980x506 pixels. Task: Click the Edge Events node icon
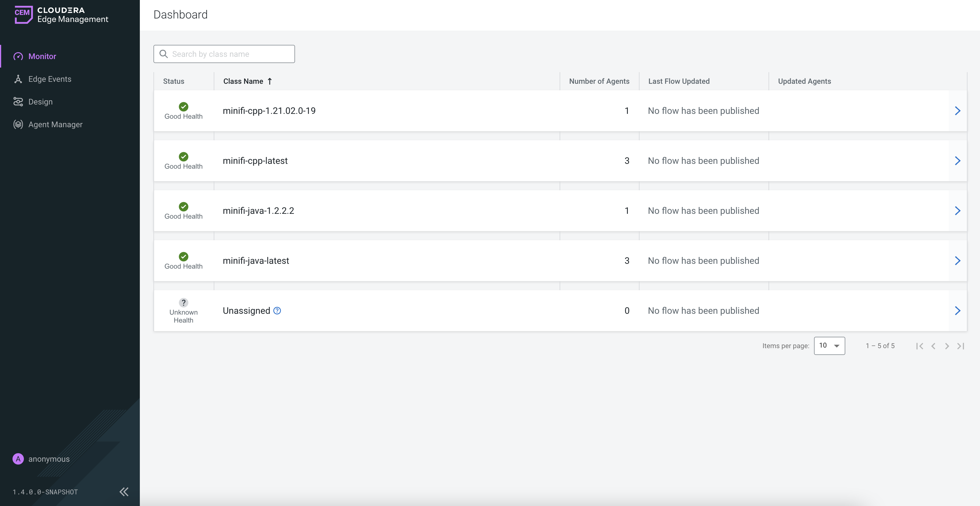pyautogui.click(x=18, y=79)
